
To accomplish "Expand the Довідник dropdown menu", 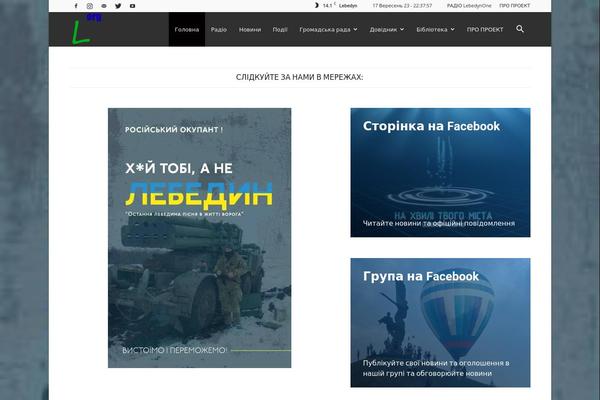I will 386,29.
